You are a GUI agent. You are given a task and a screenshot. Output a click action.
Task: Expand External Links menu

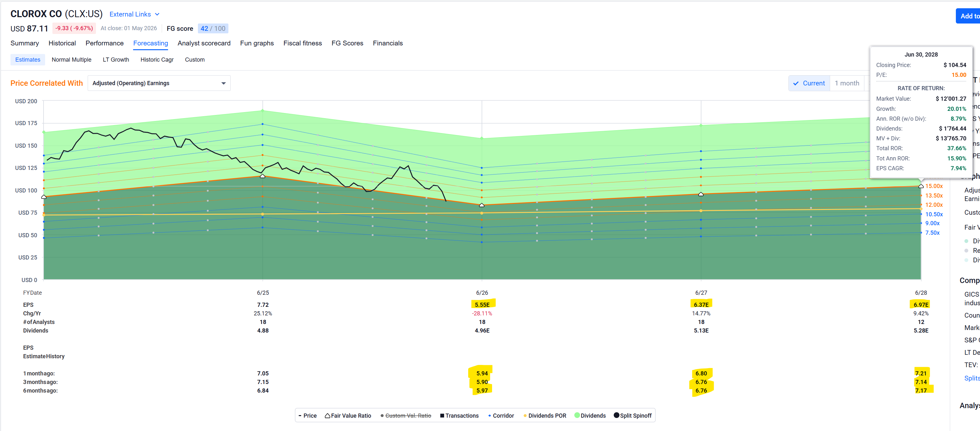point(134,14)
